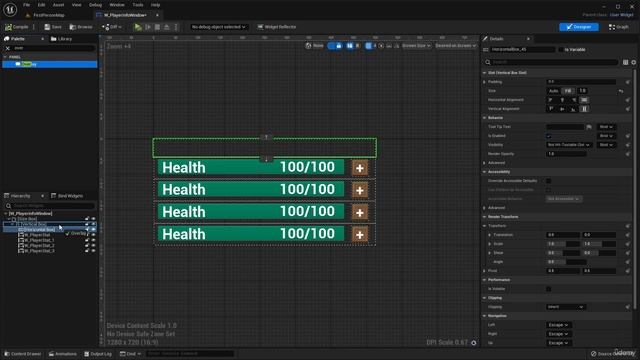
Task: Open the Debug menu
Action: [96, 5]
